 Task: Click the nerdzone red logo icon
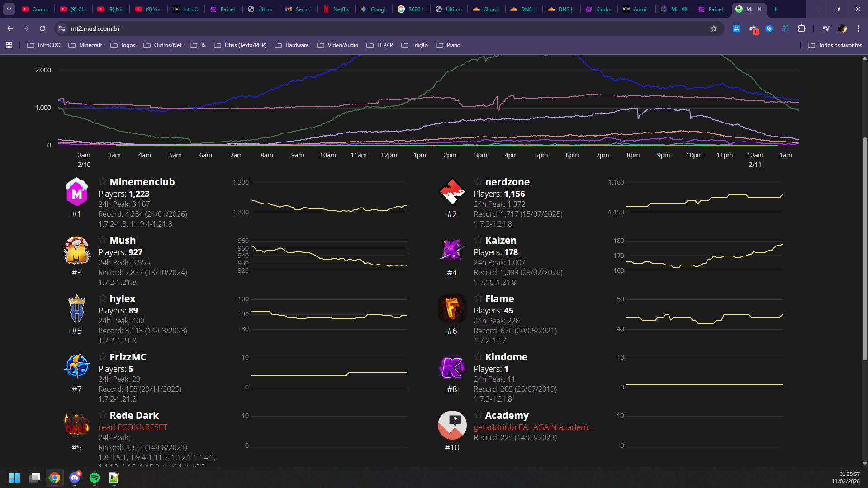point(452,192)
